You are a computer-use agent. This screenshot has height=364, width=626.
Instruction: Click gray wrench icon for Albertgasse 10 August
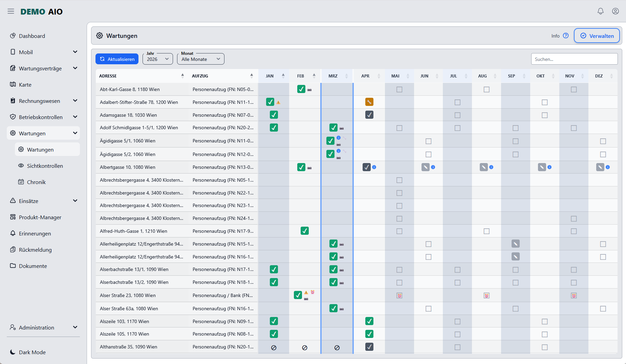(x=484, y=167)
